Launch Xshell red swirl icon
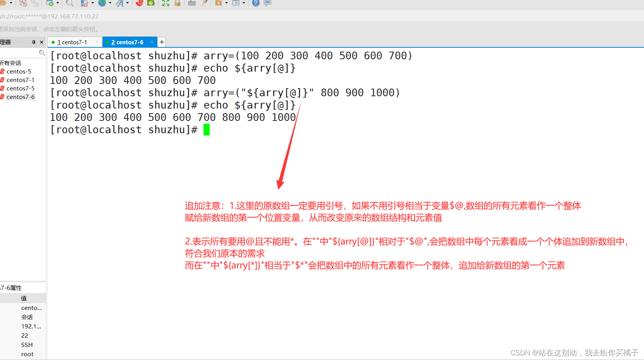 pyautogui.click(x=140, y=3)
